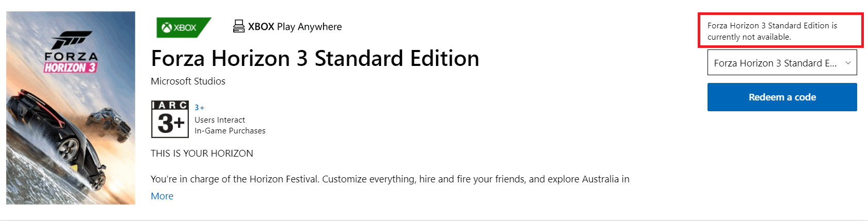Open the Forza Horizon 3 Standard E... combo box
Image resolution: width=868 pixels, height=221 pixels.
[x=782, y=62]
